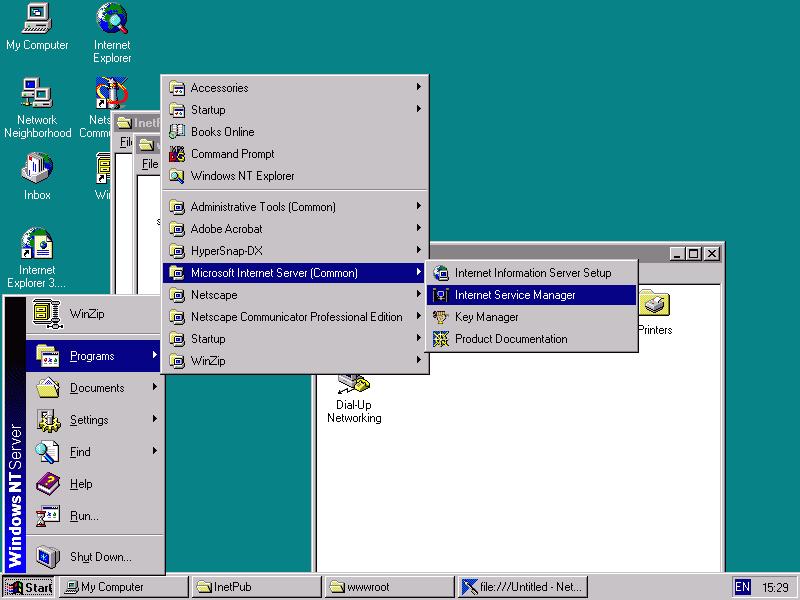This screenshot has width=800, height=600.
Task: Launch WinZip from the Start menu
Action: point(86,314)
